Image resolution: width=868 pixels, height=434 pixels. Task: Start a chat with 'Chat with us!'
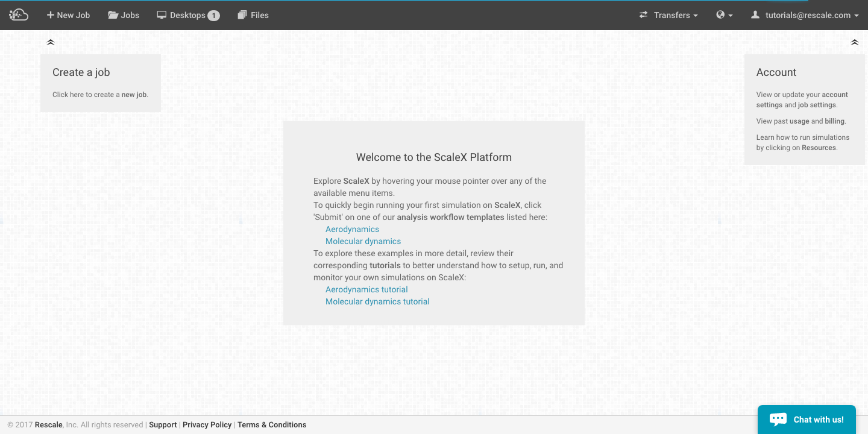click(x=807, y=420)
